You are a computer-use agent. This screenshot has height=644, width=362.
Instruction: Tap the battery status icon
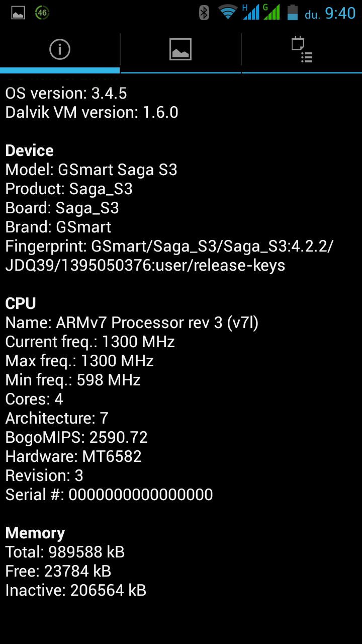pos(292,13)
